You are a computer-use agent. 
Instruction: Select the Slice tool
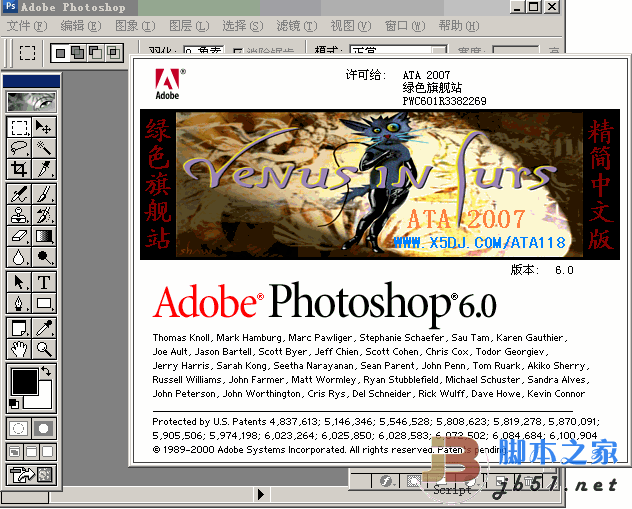pos(44,169)
